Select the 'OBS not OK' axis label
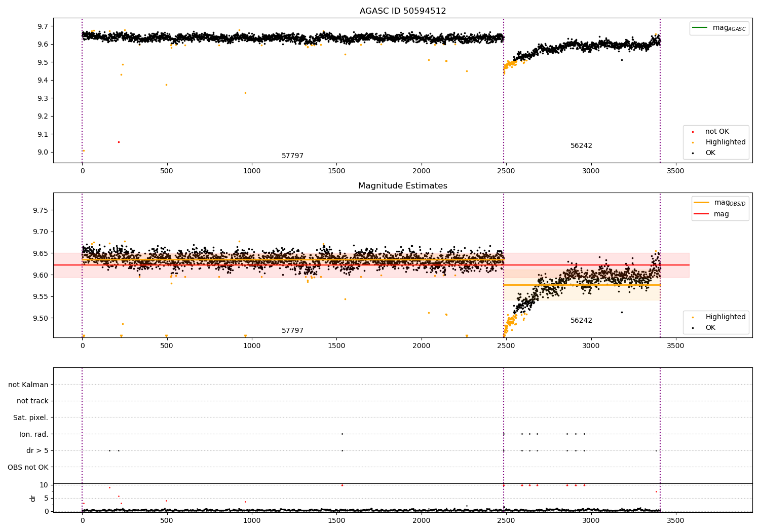This screenshot has width=760, height=532. point(28,468)
